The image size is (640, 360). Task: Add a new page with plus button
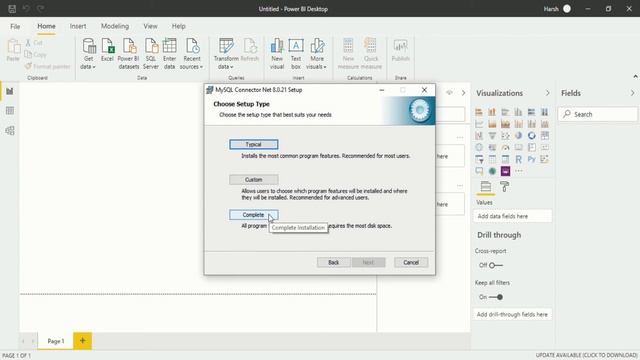tap(82, 341)
